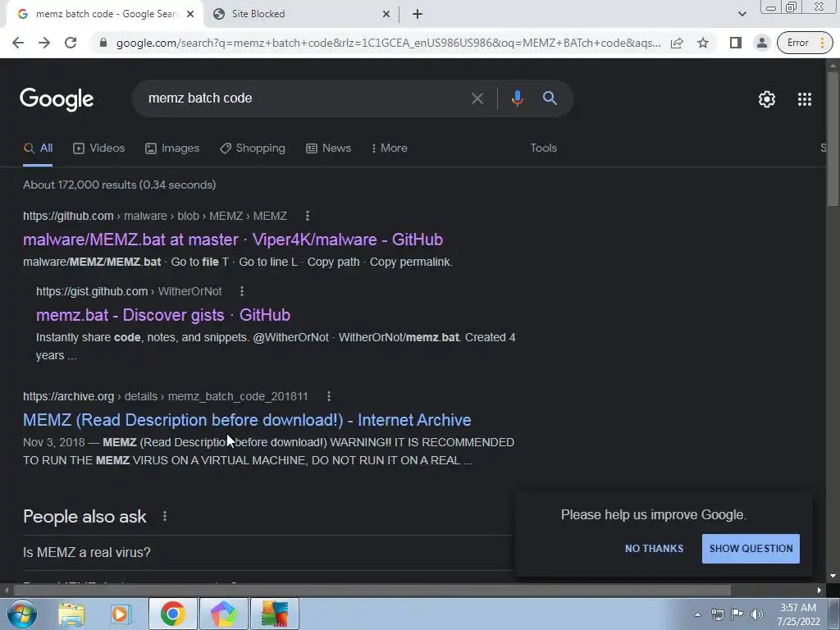840x630 pixels.
Task: Open the AVG antivirus taskbar app
Action: tap(274, 614)
